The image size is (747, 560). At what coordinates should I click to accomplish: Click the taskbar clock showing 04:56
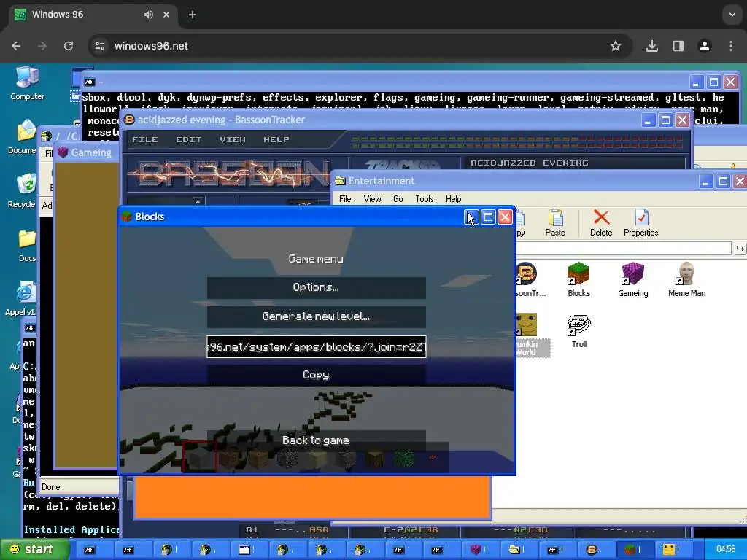[x=726, y=549]
